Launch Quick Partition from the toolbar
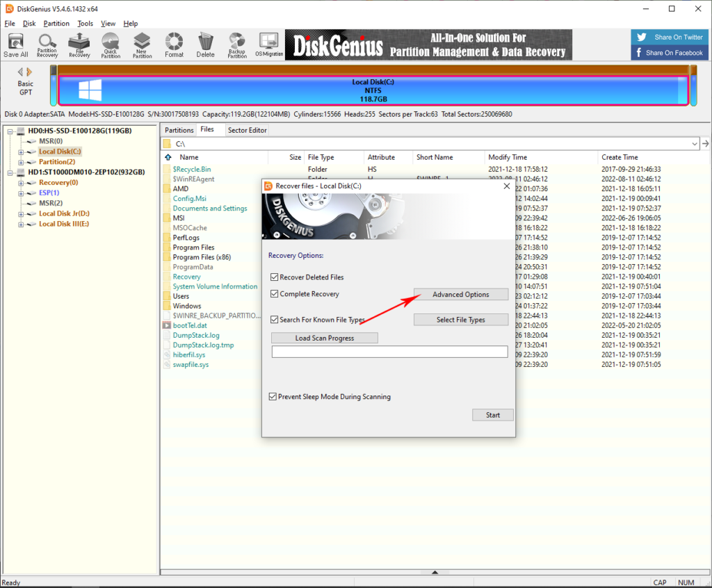This screenshot has width=712, height=588. tap(110, 44)
